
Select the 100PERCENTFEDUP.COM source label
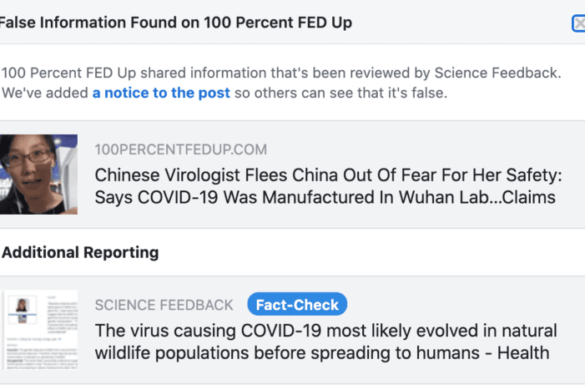pos(181,150)
